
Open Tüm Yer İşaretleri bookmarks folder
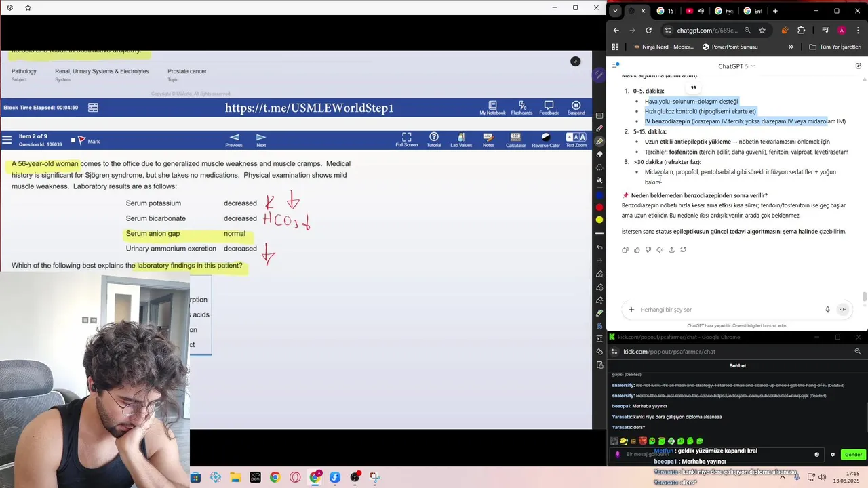[835, 47]
